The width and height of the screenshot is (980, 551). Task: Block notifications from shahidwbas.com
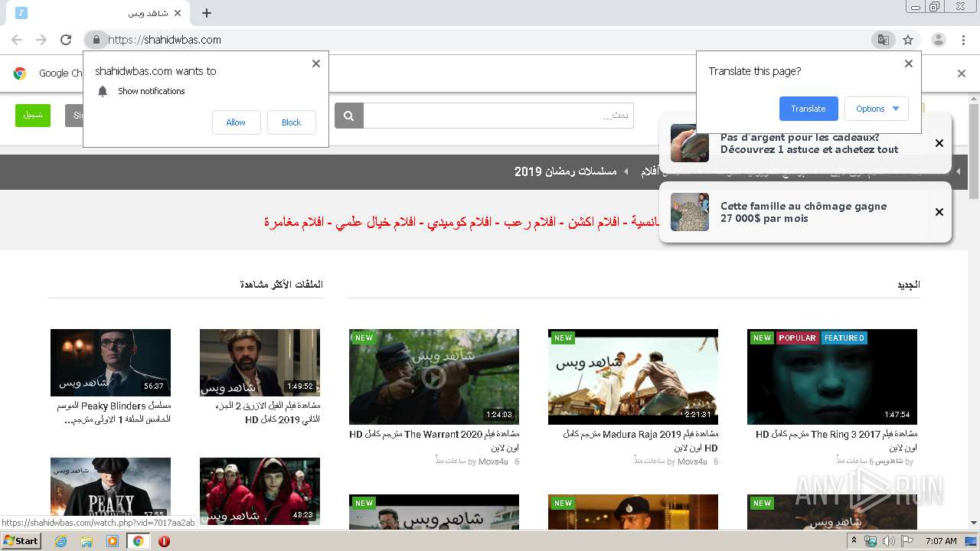coord(291,122)
